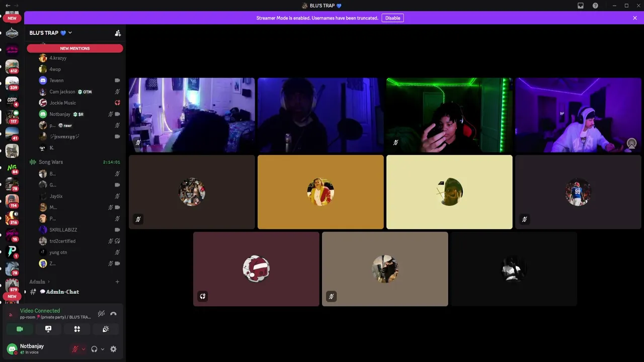Click the invite people icon
This screenshot has width=644, height=362.
point(118,33)
